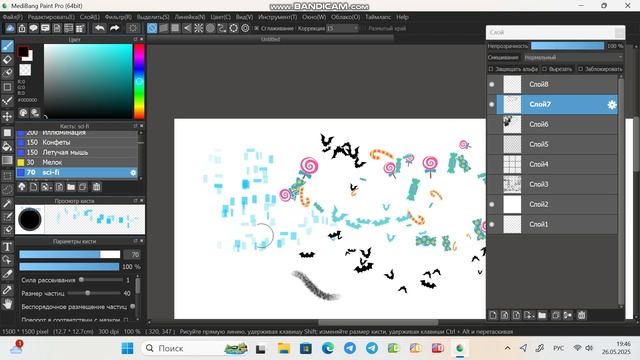Show layer Слой6
The image size is (640, 360).
tap(492, 124)
